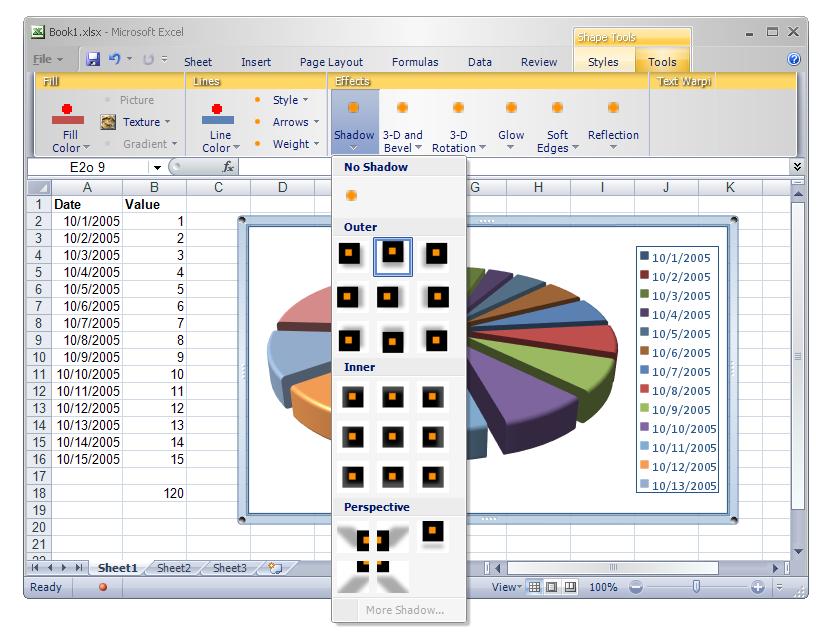Open the Shadow effects dropdown
Image resolution: width=826 pixels, height=642 pixels.
(354, 122)
